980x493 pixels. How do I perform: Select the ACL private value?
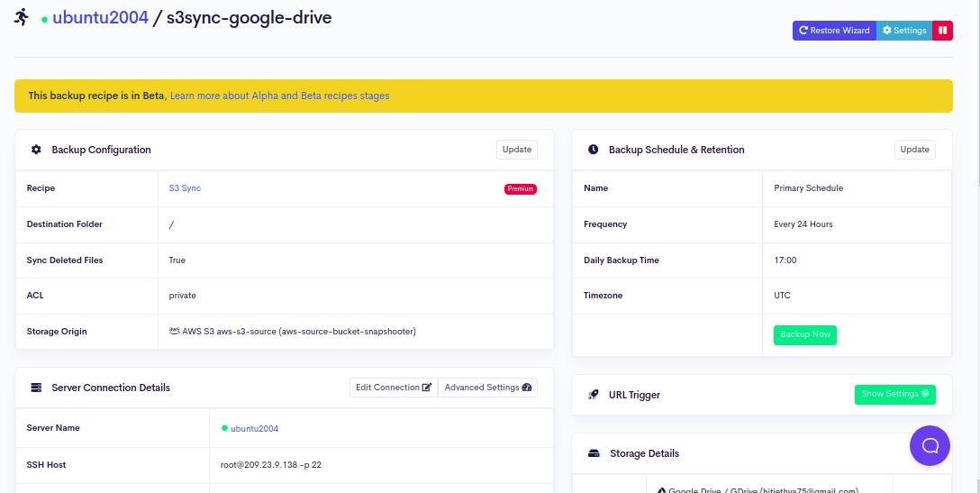[x=183, y=296]
